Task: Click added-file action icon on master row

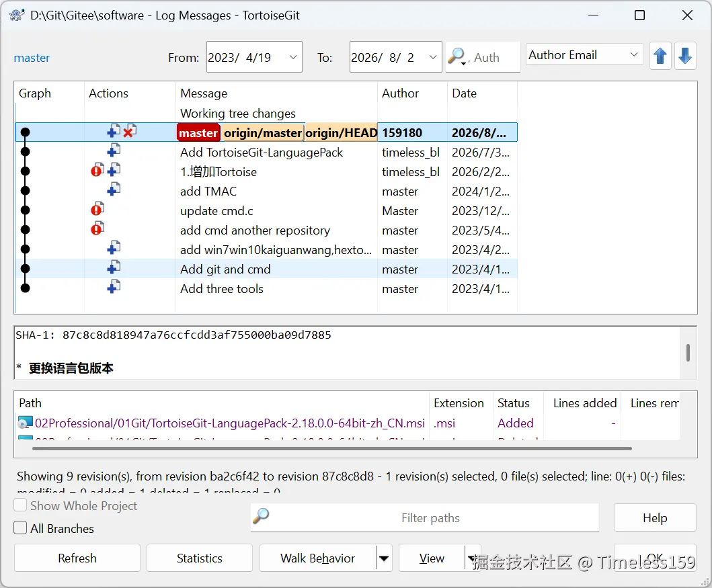Action: click(x=114, y=131)
